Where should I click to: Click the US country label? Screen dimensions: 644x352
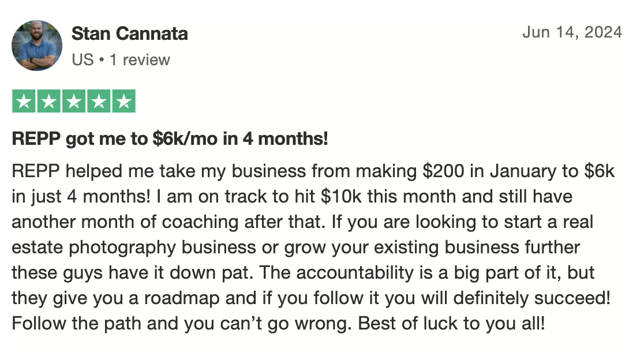[x=83, y=60]
